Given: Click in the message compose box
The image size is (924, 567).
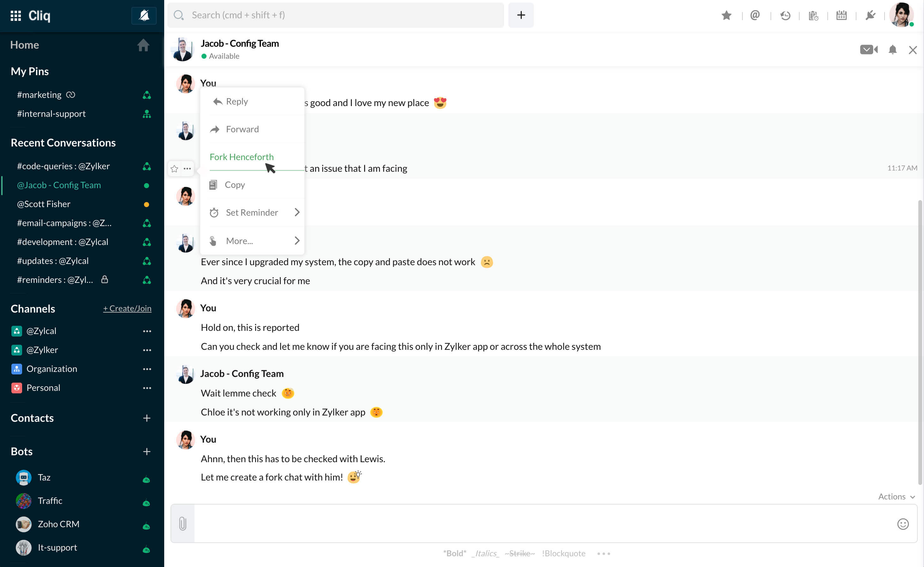Looking at the screenshot, I should (x=544, y=523).
